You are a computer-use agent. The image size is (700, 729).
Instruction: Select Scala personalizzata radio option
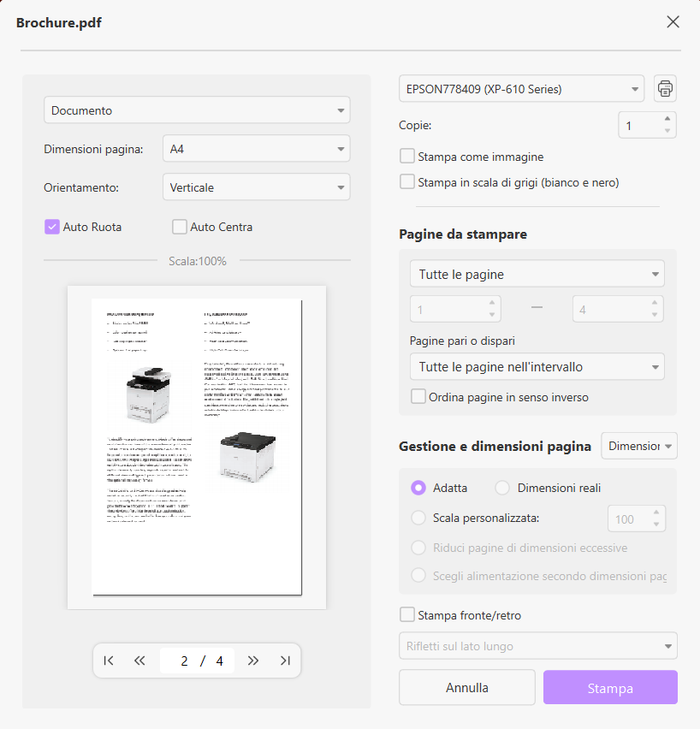click(x=418, y=518)
